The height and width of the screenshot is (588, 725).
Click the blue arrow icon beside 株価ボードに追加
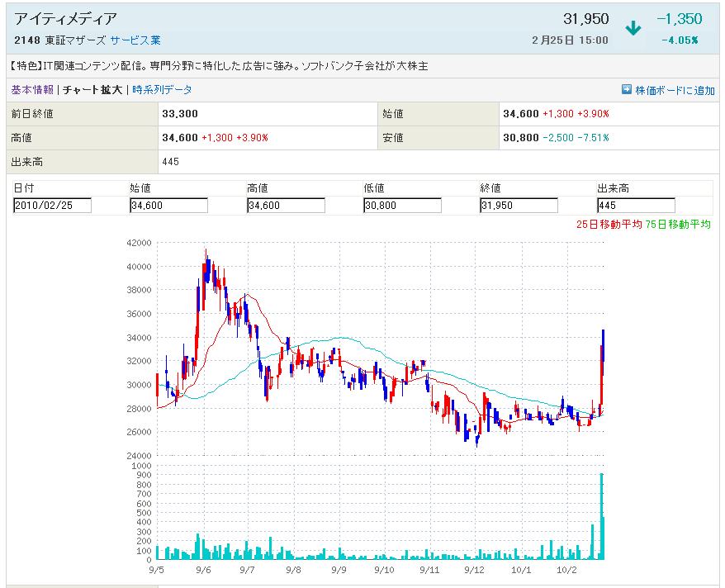[626, 90]
